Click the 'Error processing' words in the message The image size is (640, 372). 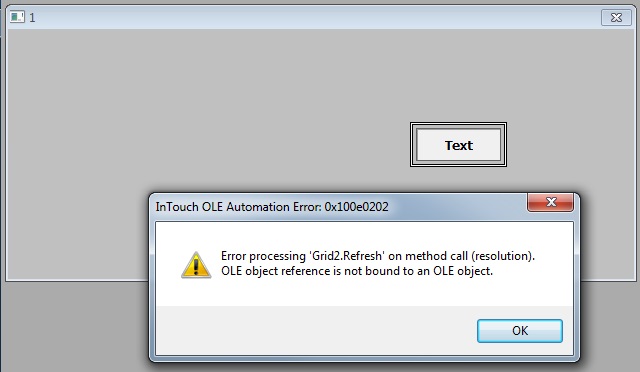pos(263,256)
